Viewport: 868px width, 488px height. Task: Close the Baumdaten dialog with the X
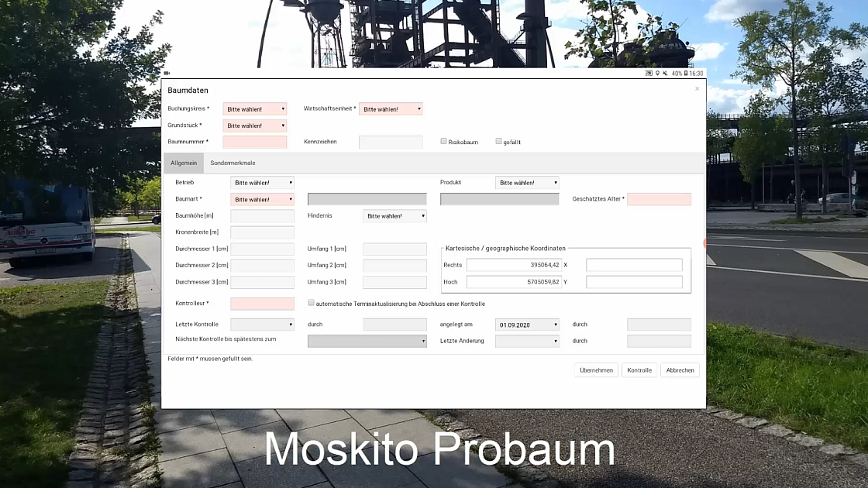click(x=697, y=89)
